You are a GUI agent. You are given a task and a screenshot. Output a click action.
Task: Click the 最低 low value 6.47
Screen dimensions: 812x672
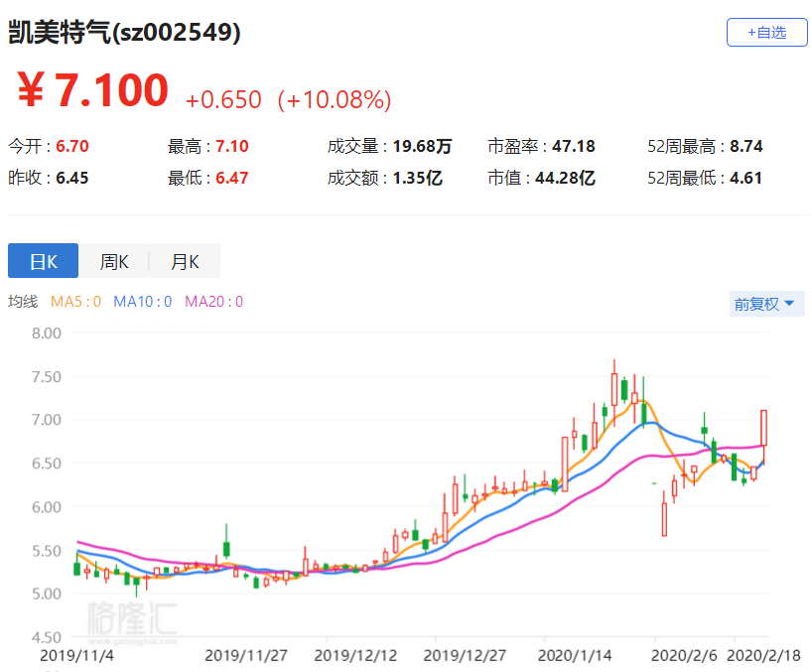(x=232, y=178)
